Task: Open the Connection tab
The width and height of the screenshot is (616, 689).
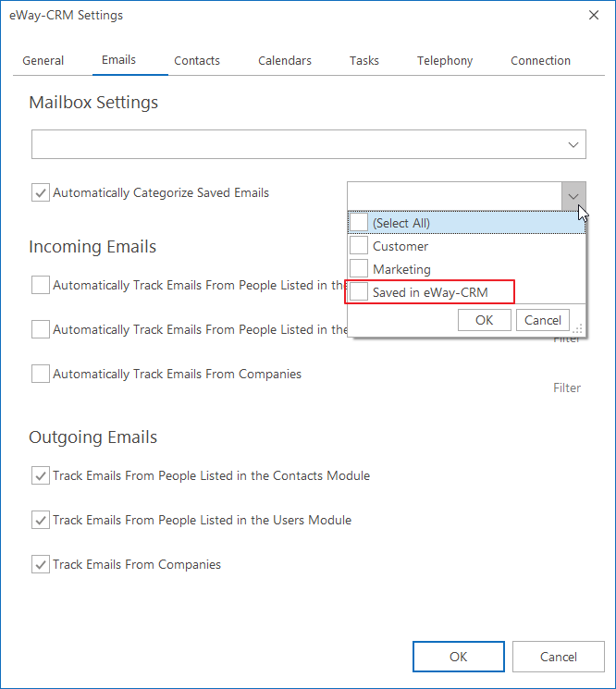Action: coord(540,60)
